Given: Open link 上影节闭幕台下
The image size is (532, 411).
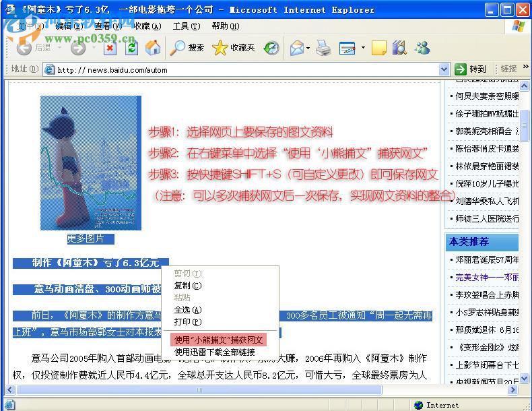Looking at the screenshot, I should coord(487,365).
